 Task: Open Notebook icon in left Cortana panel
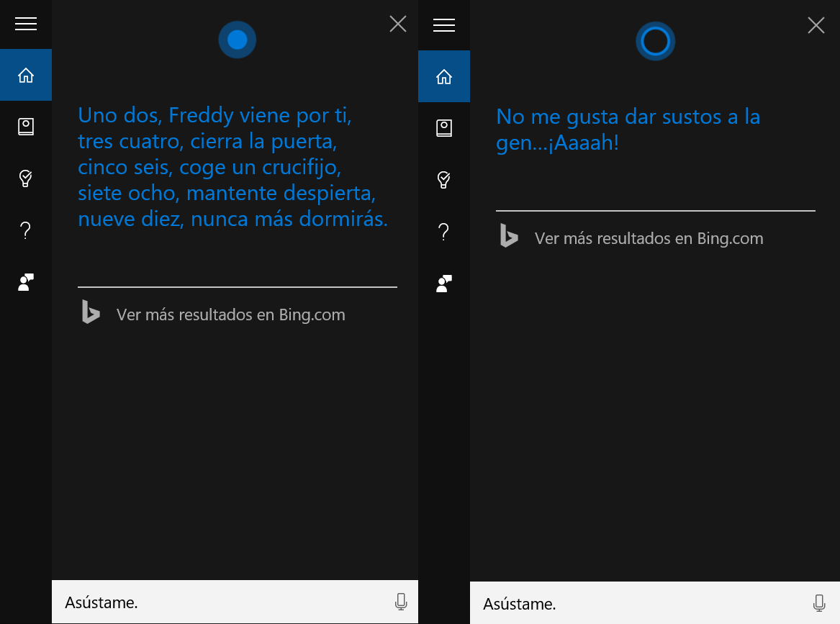click(x=26, y=127)
